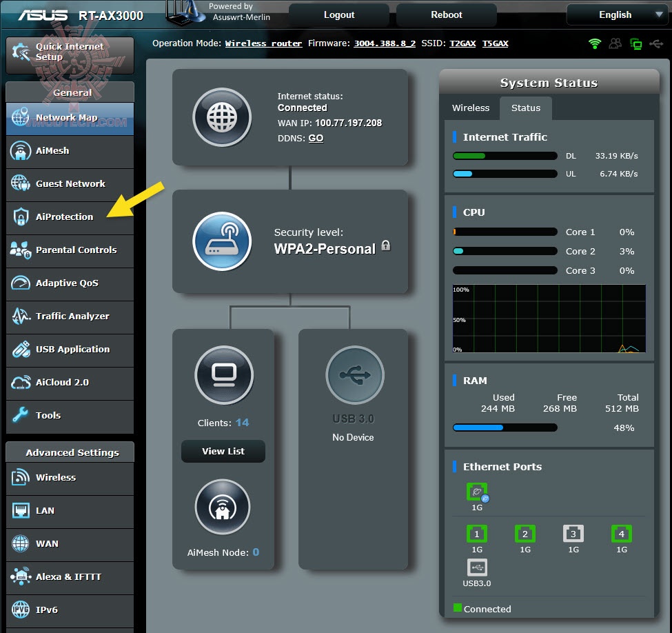
Task: Click the security level padlock icon
Action: (x=386, y=245)
